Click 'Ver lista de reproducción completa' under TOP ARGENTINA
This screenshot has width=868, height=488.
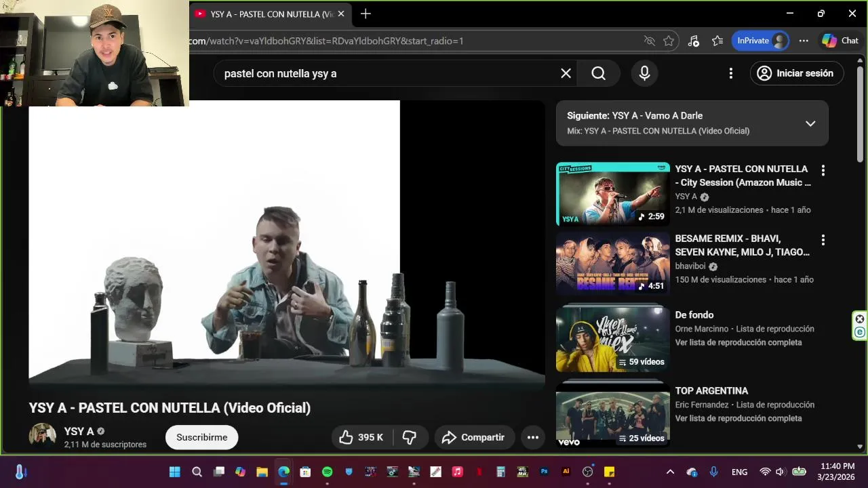[738, 418]
